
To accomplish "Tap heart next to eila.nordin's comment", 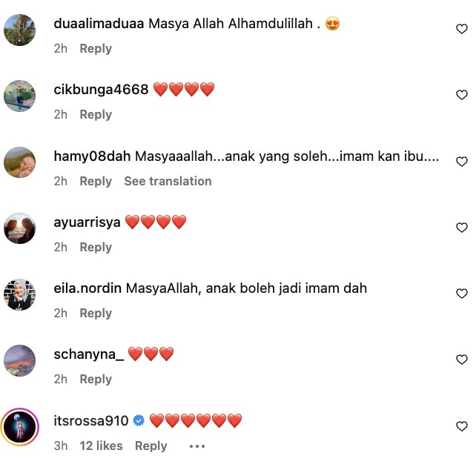I will [462, 294].
